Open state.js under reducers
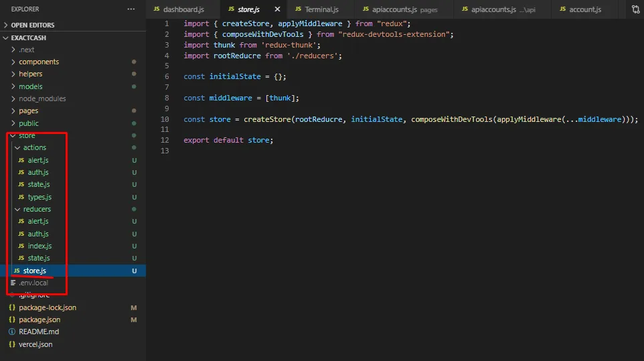 [x=73, y=258]
